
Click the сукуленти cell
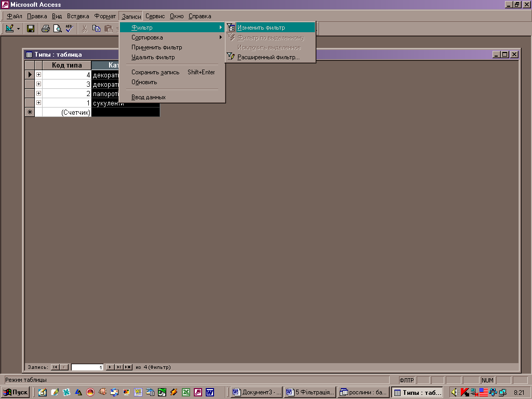pyautogui.click(x=125, y=103)
